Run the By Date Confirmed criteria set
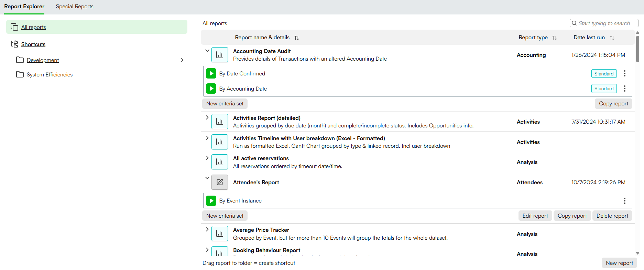 [x=211, y=73]
